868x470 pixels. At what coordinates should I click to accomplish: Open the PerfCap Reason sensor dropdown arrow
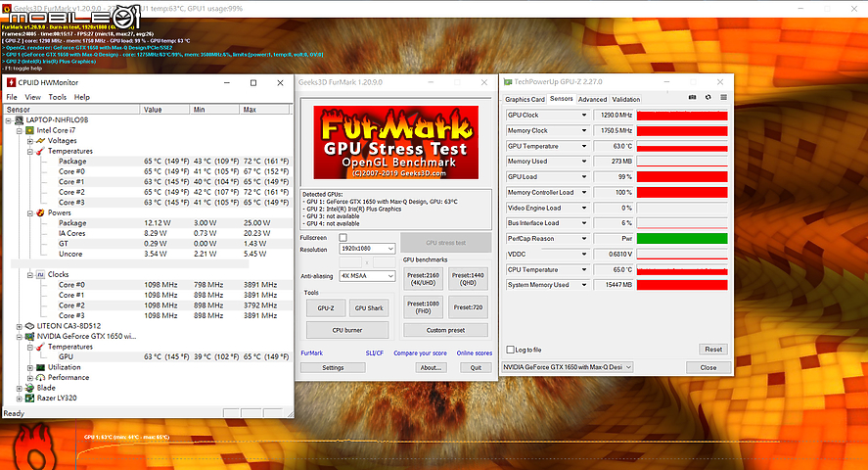point(583,239)
